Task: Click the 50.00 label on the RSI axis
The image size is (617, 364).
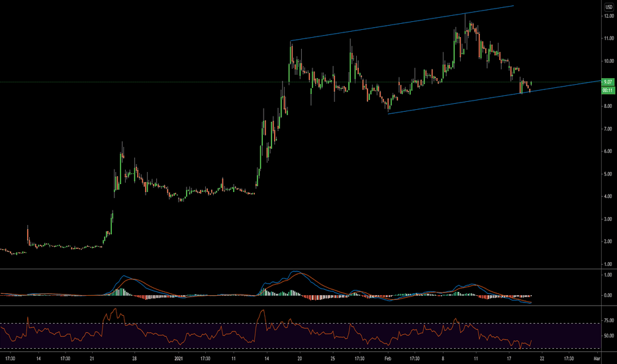Action: pyautogui.click(x=609, y=336)
